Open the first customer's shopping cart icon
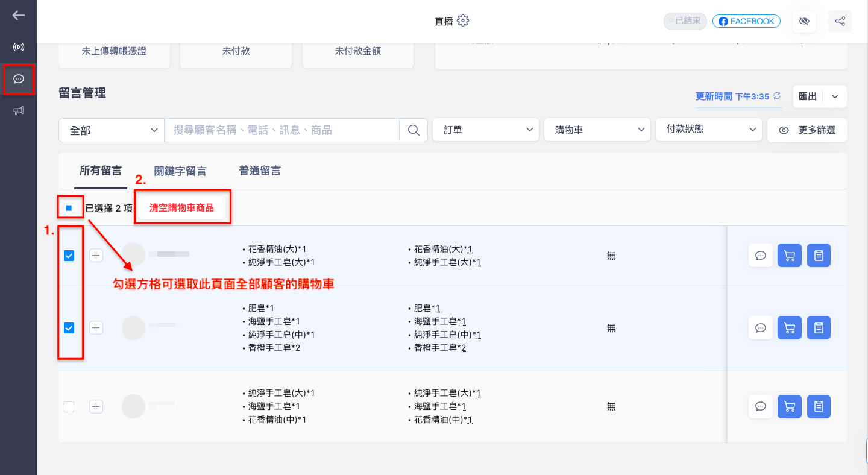This screenshot has width=868, height=475. click(x=790, y=256)
